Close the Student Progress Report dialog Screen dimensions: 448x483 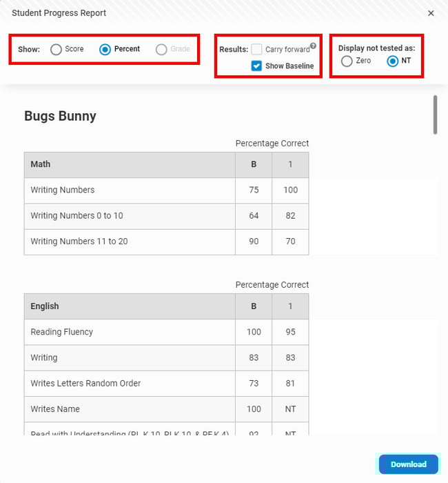pos(431,13)
